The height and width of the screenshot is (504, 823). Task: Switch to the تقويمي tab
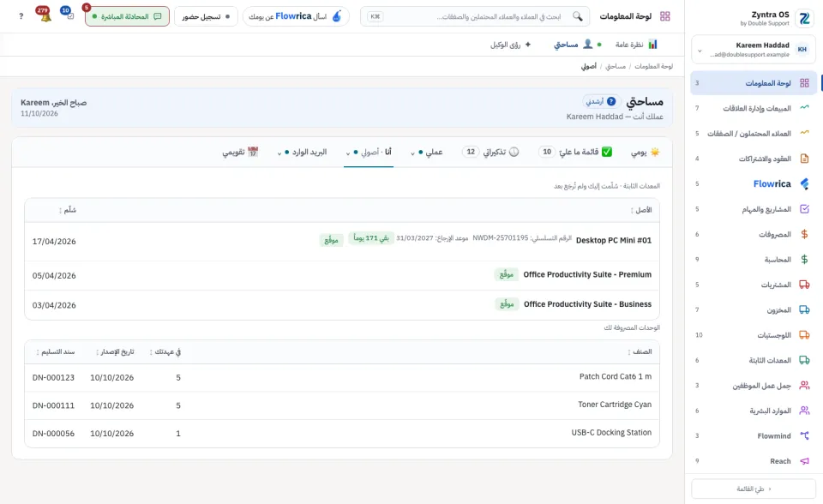[240, 152]
